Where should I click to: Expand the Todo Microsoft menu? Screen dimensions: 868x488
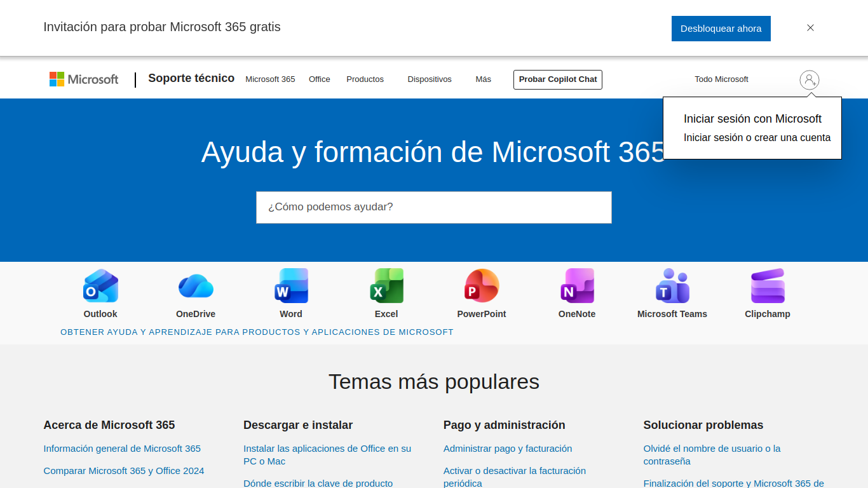click(x=721, y=79)
